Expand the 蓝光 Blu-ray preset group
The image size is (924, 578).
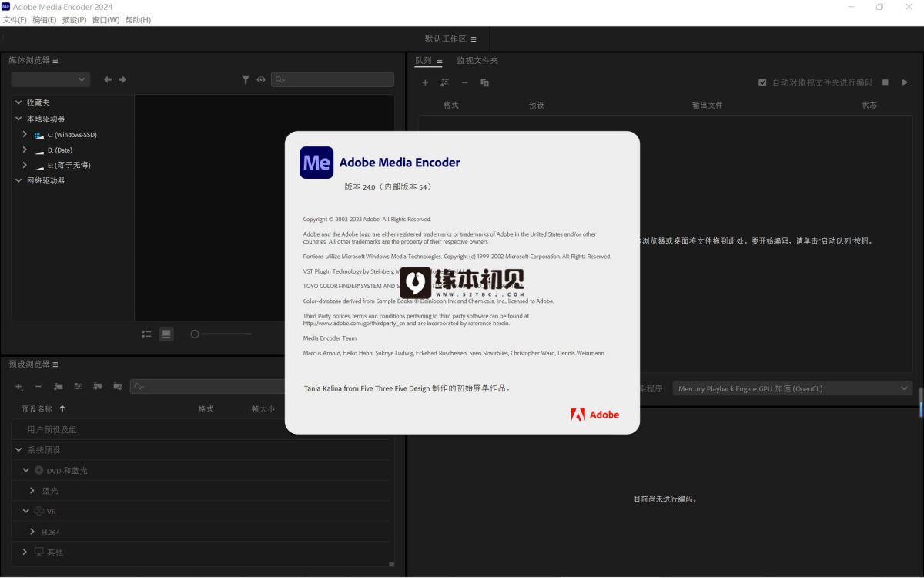tap(32, 490)
